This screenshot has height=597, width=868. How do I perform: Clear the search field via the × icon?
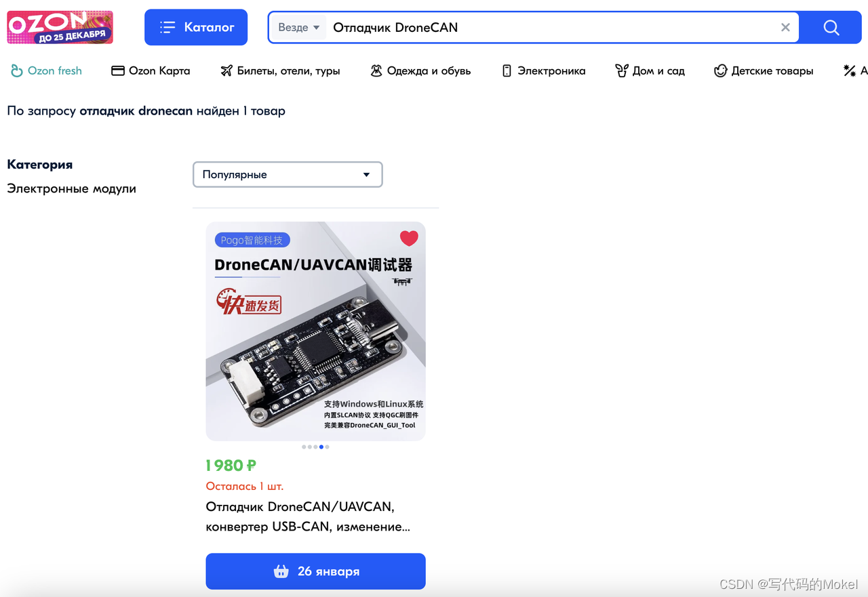pos(785,27)
